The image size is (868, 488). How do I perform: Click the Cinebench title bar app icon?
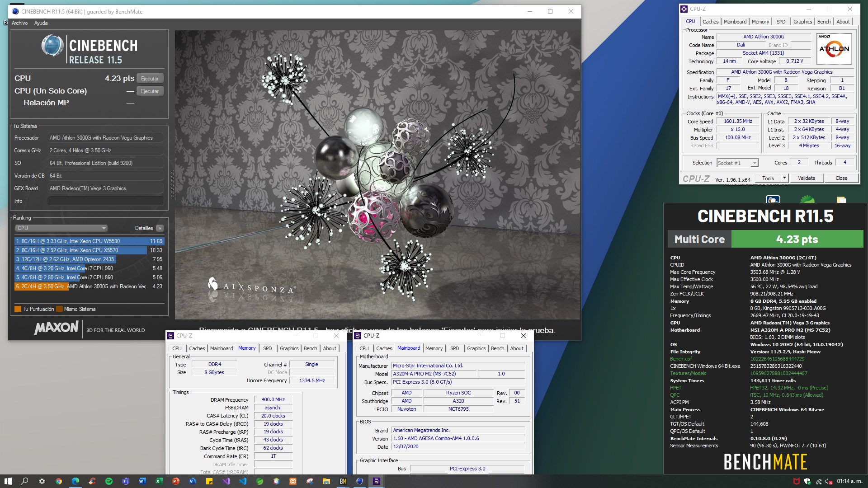pos(15,11)
